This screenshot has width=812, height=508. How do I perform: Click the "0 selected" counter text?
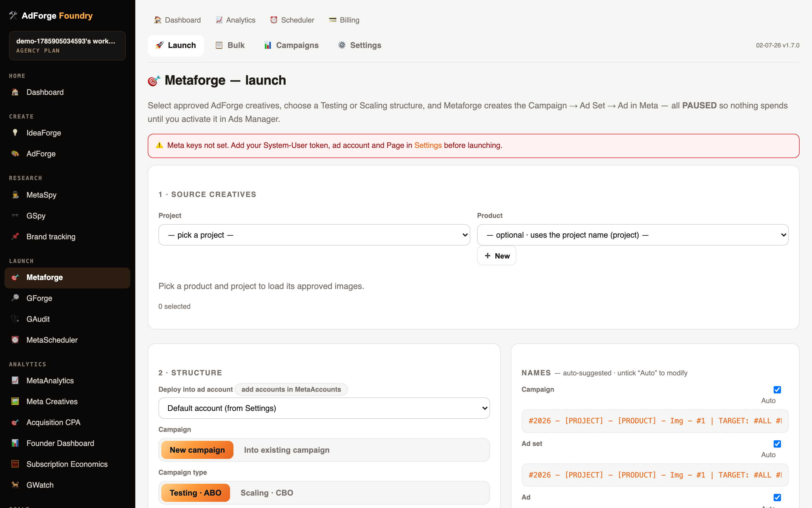(175, 306)
